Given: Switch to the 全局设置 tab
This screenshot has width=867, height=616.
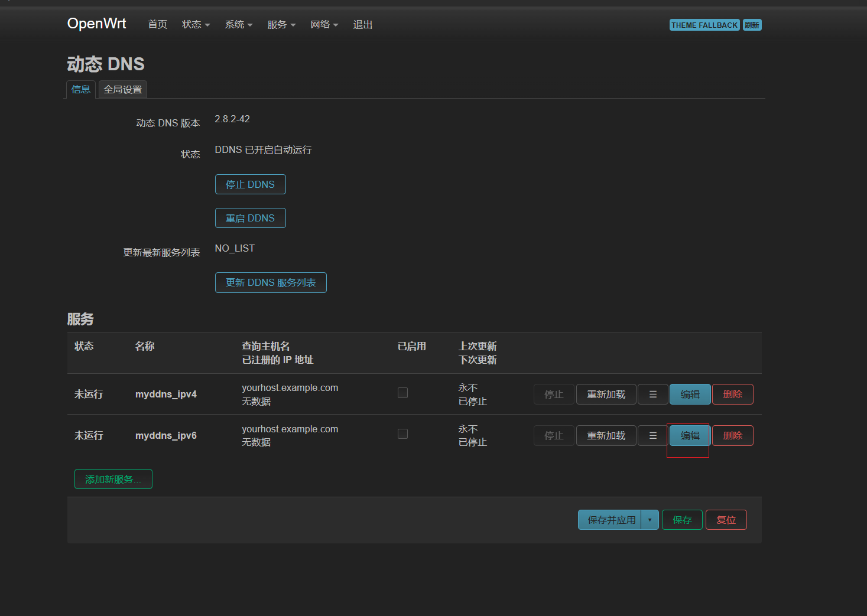Looking at the screenshot, I should [122, 90].
